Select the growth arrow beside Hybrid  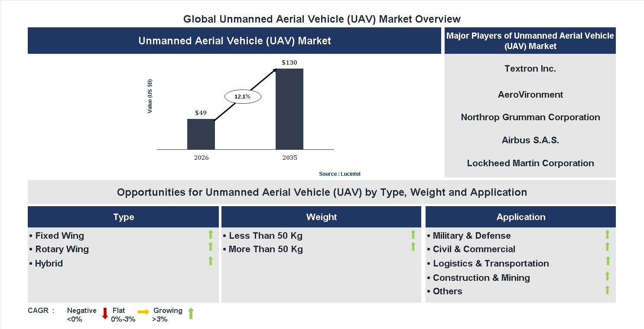[210, 261]
